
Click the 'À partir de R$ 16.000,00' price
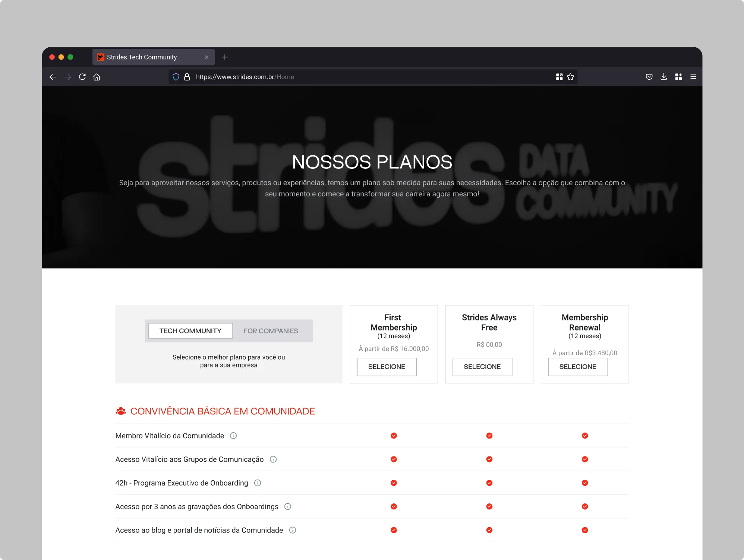394,349
